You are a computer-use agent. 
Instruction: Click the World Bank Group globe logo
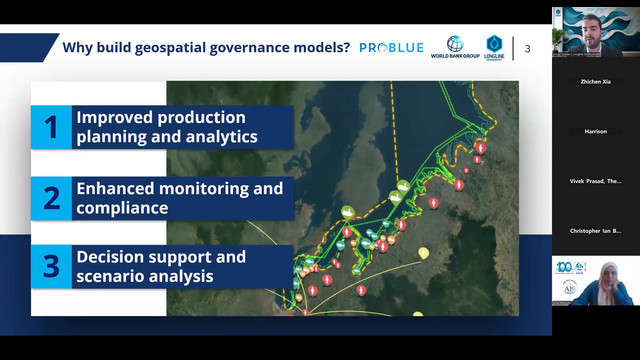point(455,44)
